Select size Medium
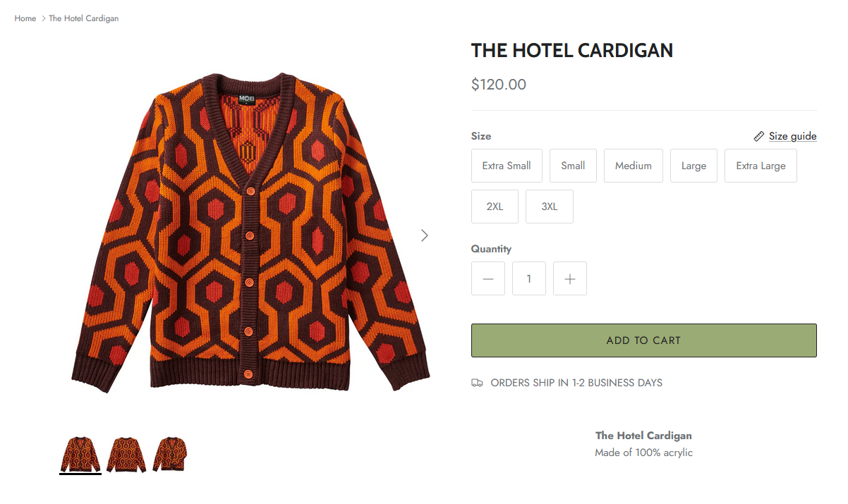Screen dimensions: 848x504 point(634,166)
